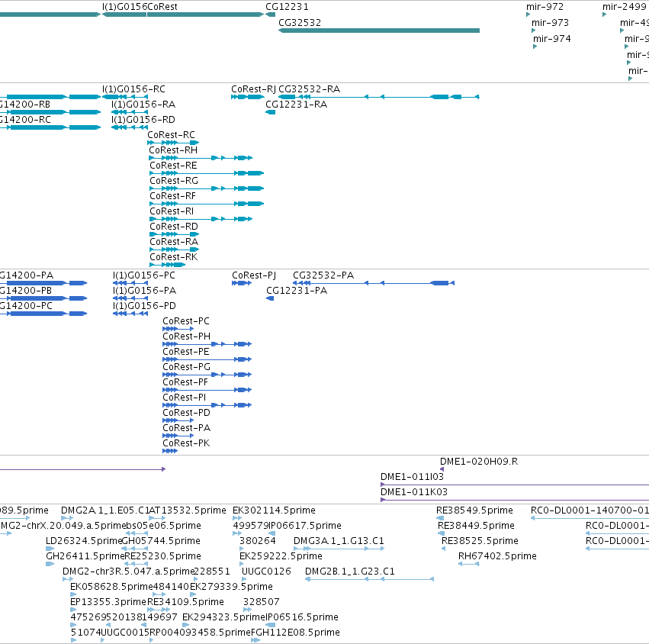Select the RE38525.5prime EST label

coord(480,541)
